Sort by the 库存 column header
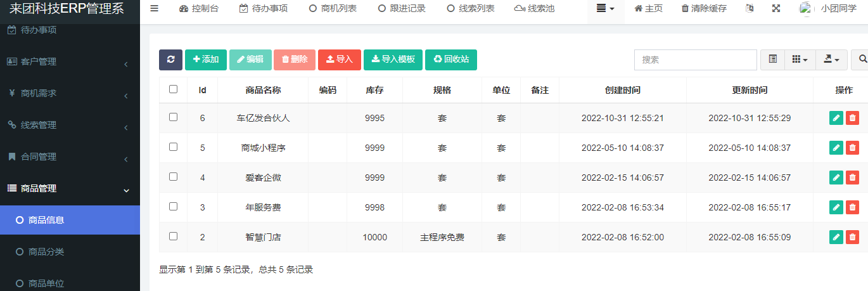Screen dimensions: 868x291 coord(374,90)
